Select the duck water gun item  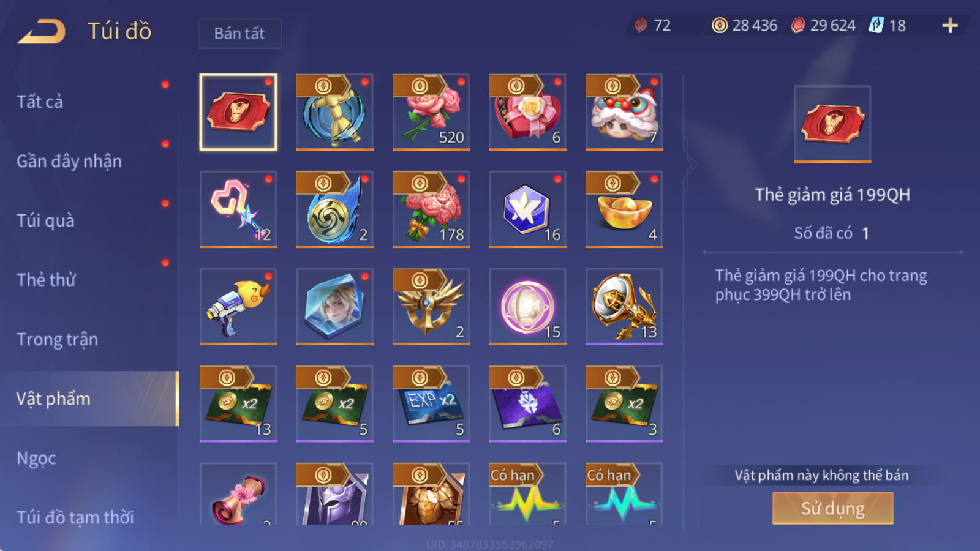[238, 307]
